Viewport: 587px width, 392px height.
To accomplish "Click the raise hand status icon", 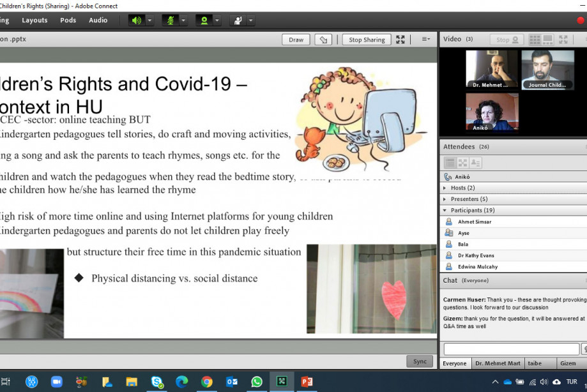I will 238,20.
